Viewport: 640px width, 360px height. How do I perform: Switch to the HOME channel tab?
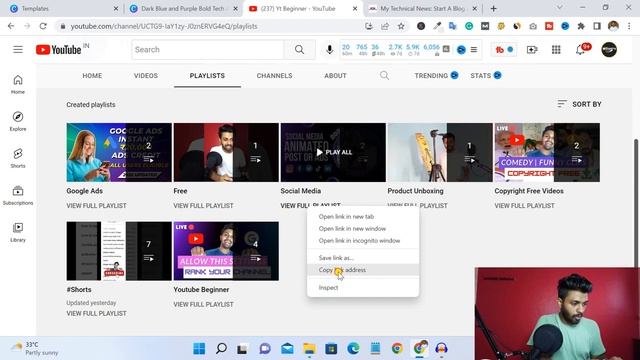pos(92,76)
